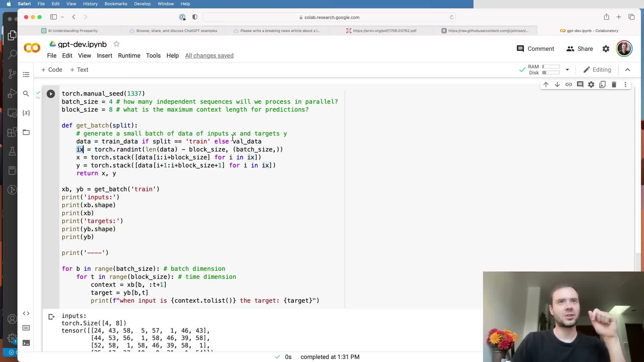The height and width of the screenshot is (362, 644).
Task: Click the Share button
Action: (580, 49)
